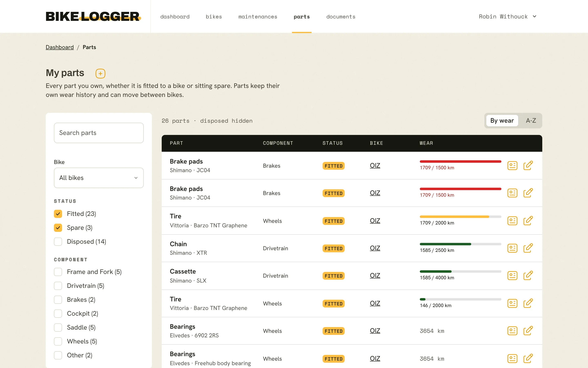Screen dimensions: 588x368
Task: Edit the Freehub body bearing part
Action: coord(528,359)
